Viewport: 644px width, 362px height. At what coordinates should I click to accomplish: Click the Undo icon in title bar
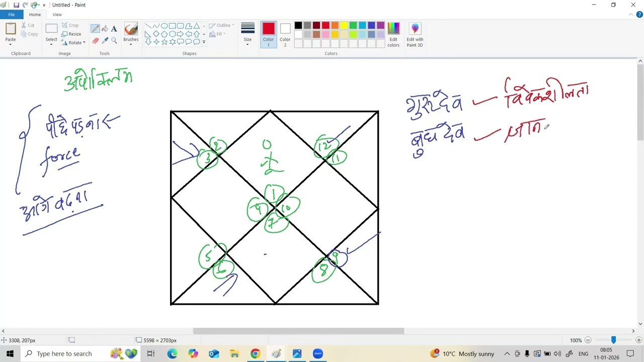click(x=25, y=5)
